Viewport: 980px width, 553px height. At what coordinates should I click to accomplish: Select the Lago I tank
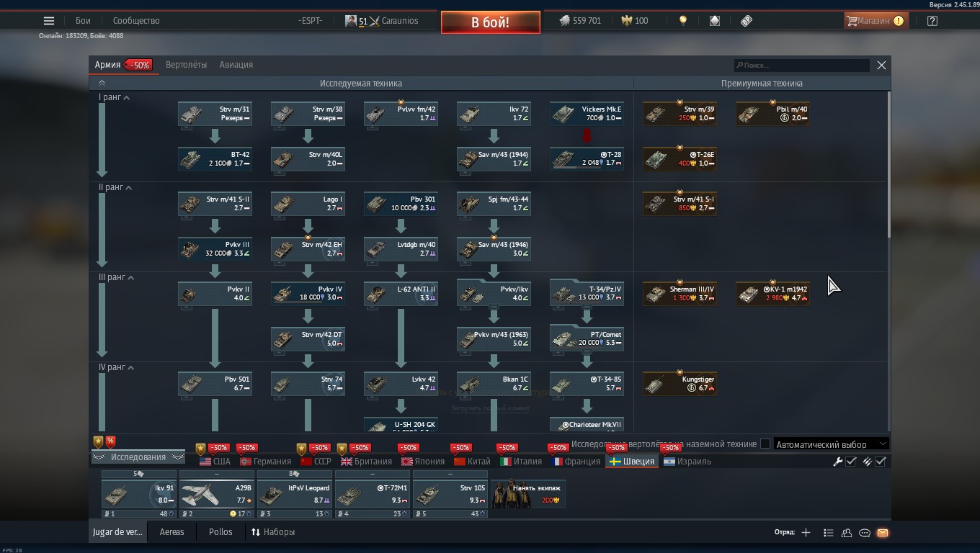tap(308, 204)
